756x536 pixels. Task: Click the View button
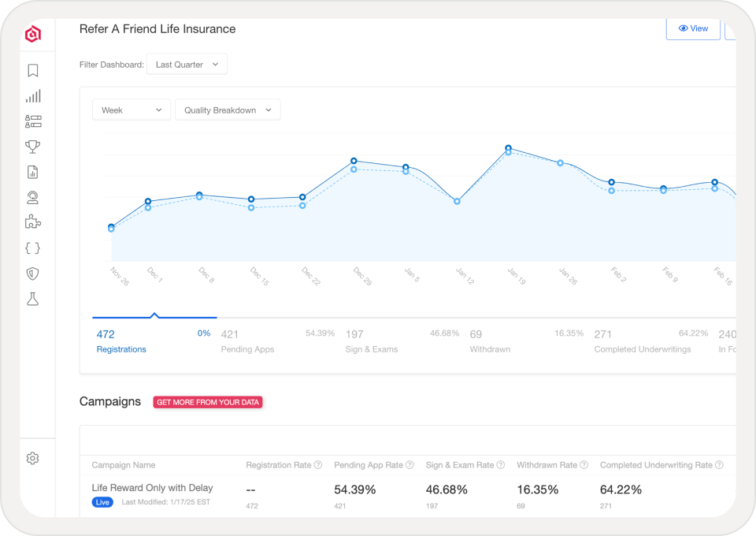pyautogui.click(x=693, y=28)
